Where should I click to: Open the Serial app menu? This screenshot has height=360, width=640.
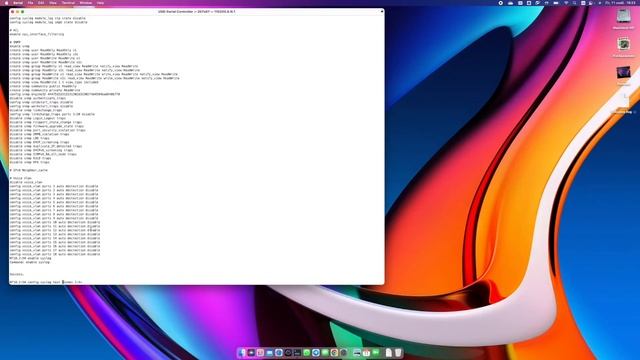click(18, 3)
